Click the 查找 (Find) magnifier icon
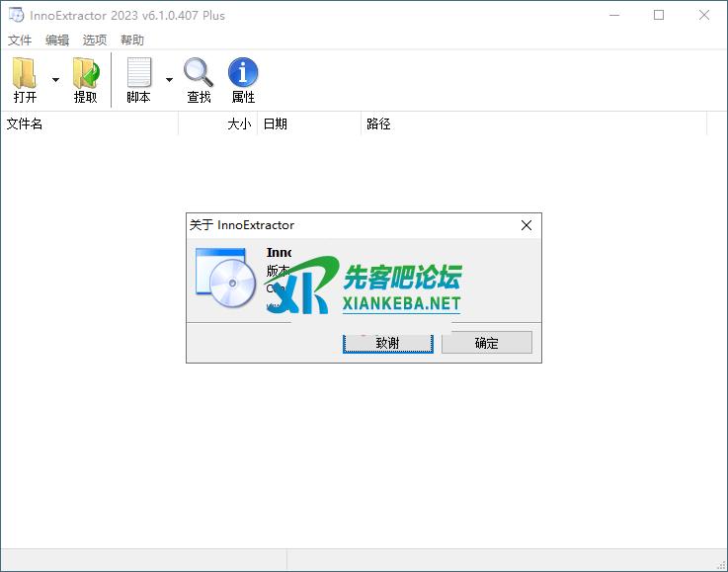Screen dimensions: 728x572 pos(199,72)
